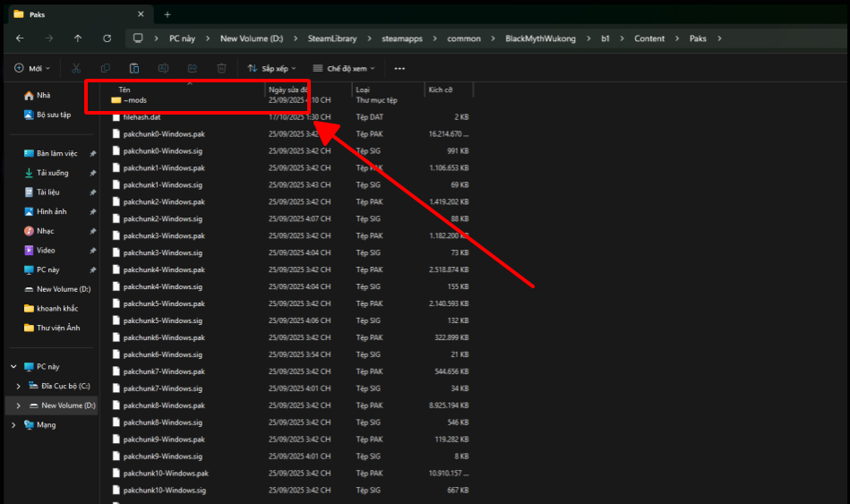Click the Share icon in toolbar
The height and width of the screenshot is (504, 850).
193,68
